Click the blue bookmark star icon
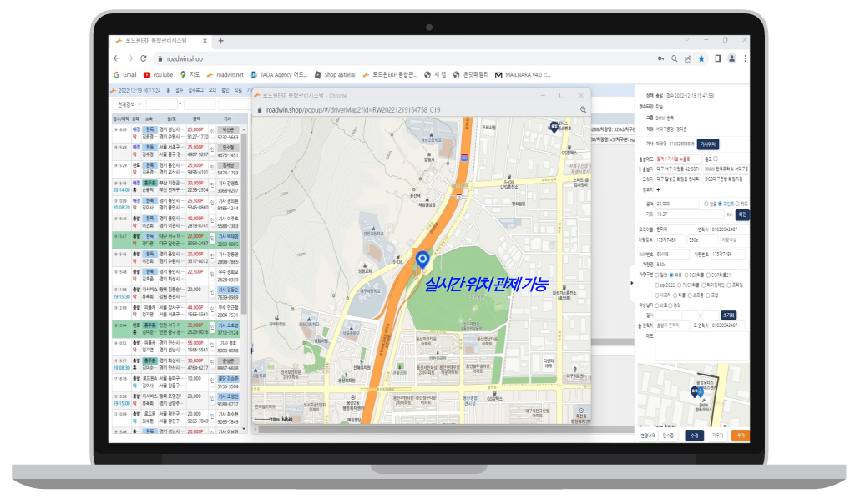This screenshot has width=855, height=504. pos(701,58)
